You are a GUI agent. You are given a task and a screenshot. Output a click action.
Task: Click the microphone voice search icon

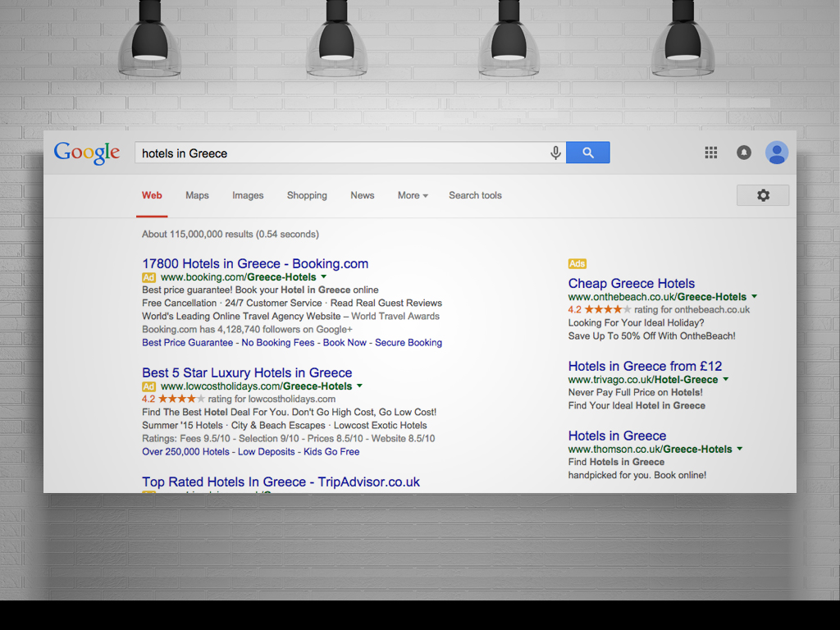pyautogui.click(x=555, y=153)
